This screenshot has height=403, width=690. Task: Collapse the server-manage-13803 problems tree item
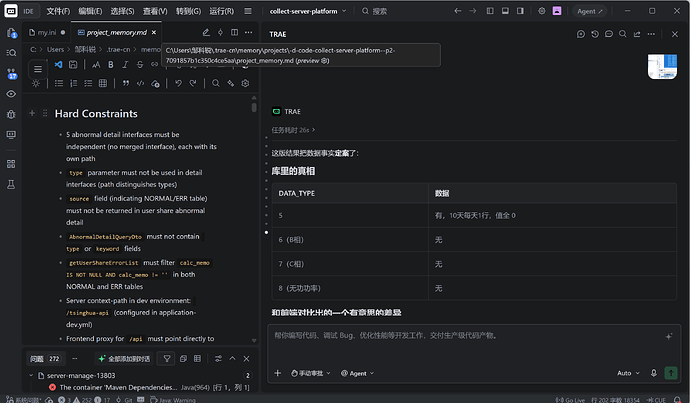(x=31, y=375)
